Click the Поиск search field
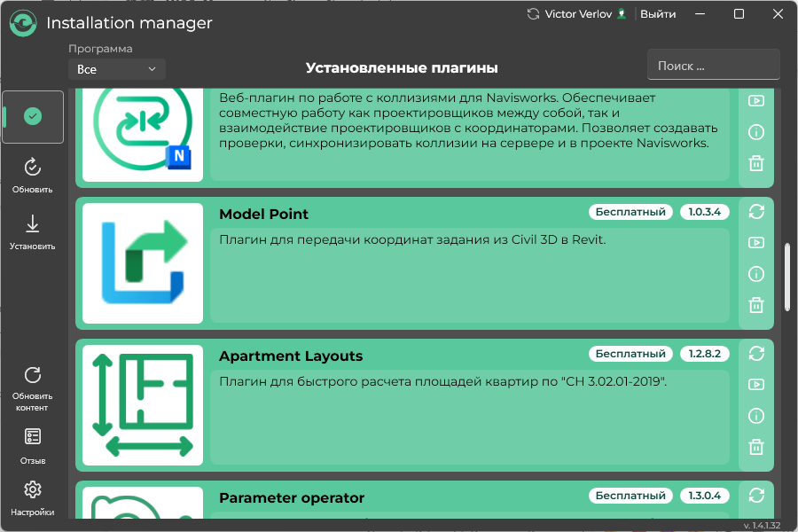798x532 pixels. pos(714,65)
